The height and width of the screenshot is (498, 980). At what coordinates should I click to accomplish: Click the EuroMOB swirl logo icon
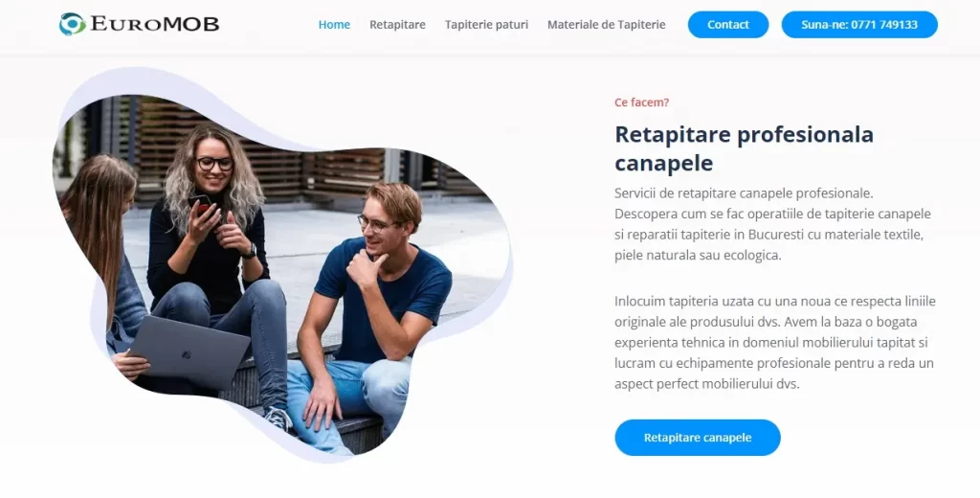(x=73, y=24)
